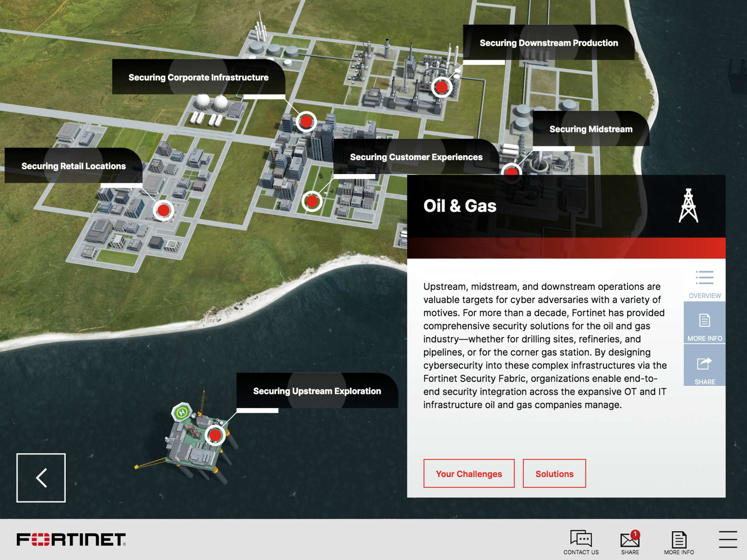Click red hotspot for Retail Locations
This screenshot has height=560, width=747.
click(x=164, y=211)
